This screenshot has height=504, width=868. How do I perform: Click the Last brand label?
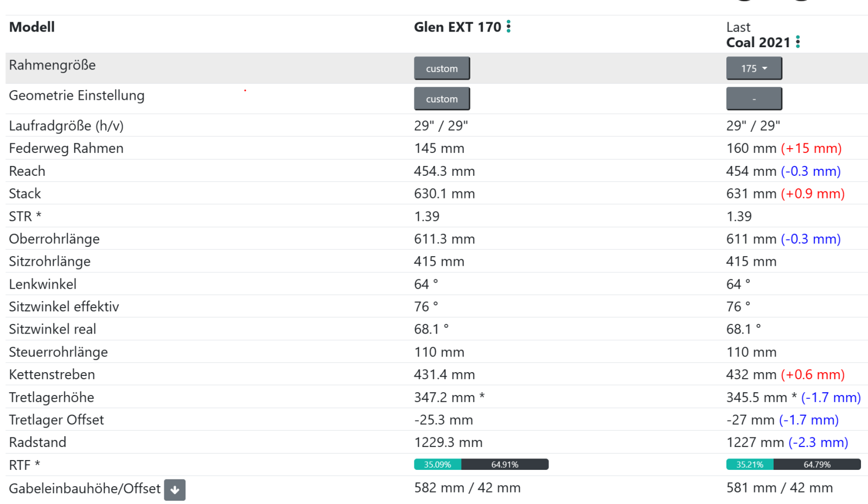click(738, 27)
